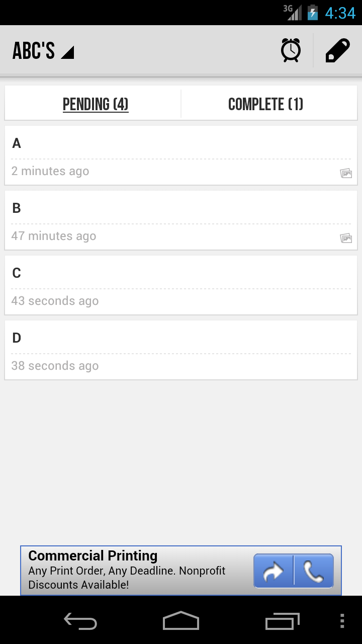Open the Commercial Printing ad link

[x=136, y=571]
